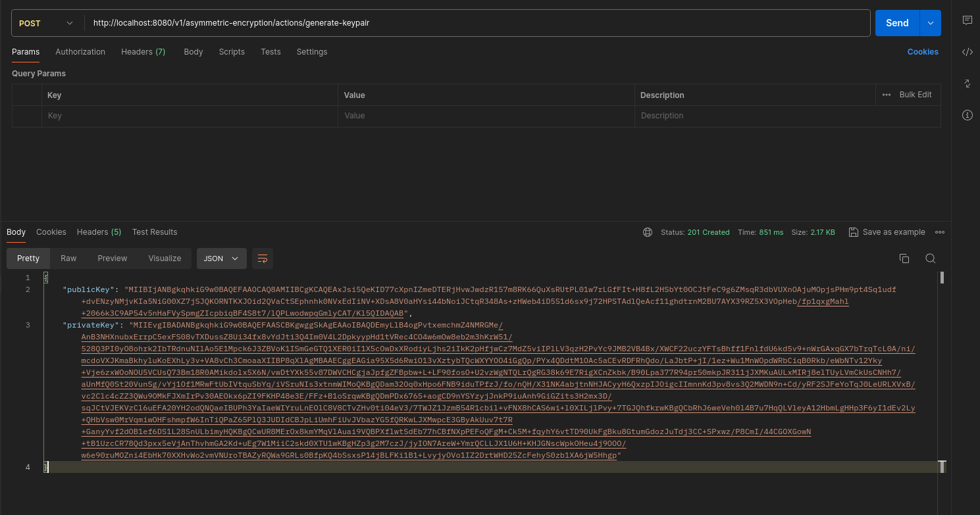Open the request Headers (7) tab
Screen dimensions: 980x515
click(x=143, y=52)
